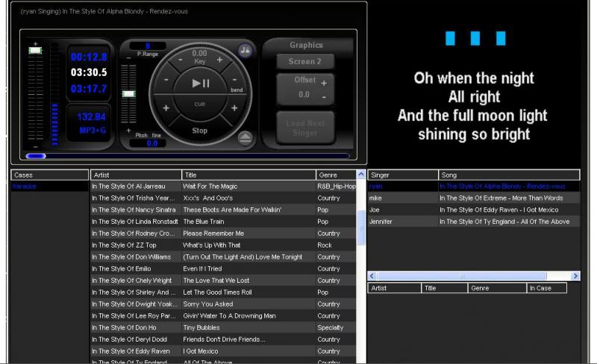The image size is (597, 364).
Task: Click the eject icon below the wheel
Action: tap(246, 138)
